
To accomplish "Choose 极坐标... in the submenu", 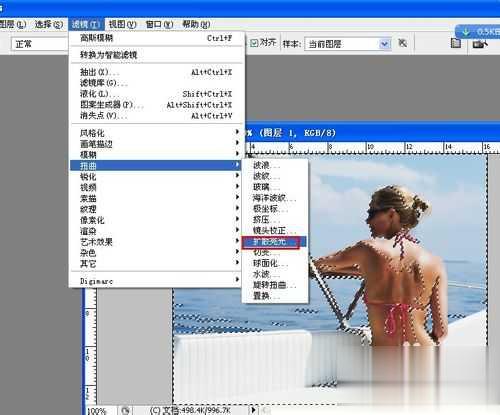I will point(275,208).
